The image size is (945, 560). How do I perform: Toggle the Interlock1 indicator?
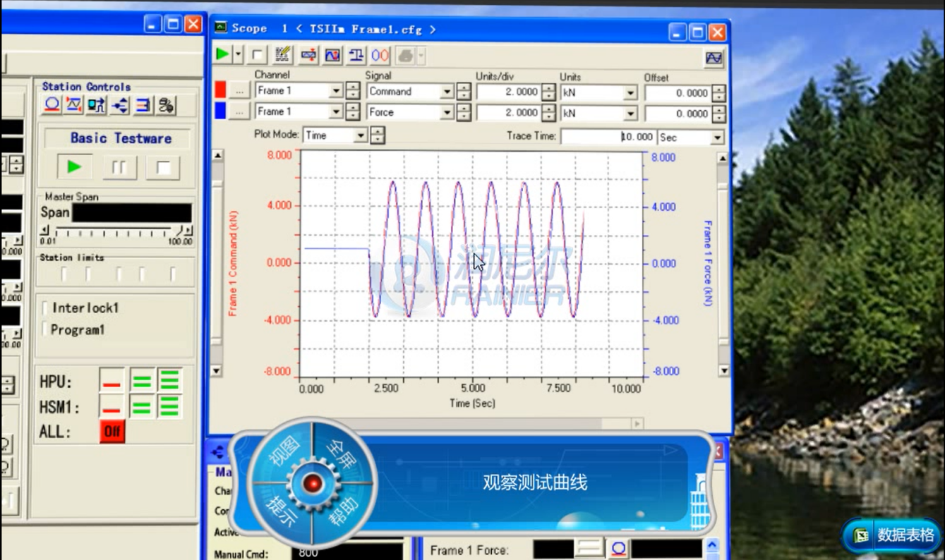tap(45, 308)
